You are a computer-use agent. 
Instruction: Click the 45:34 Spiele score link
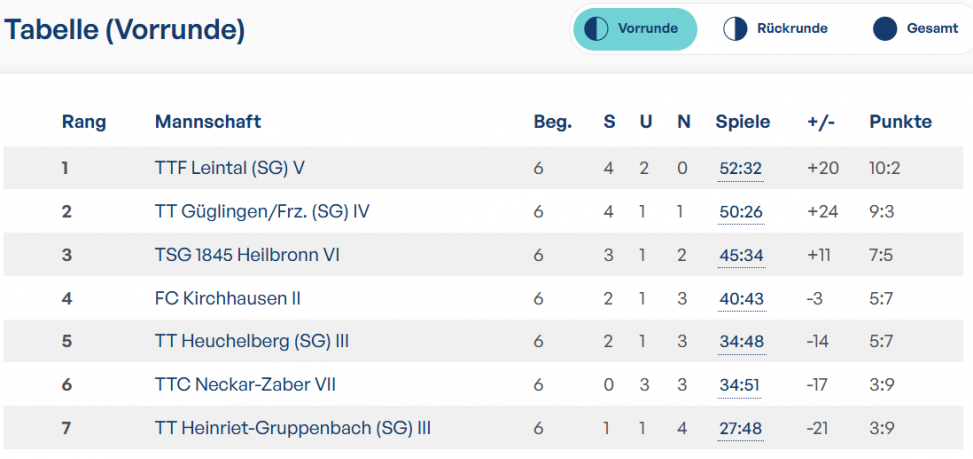[741, 256]
